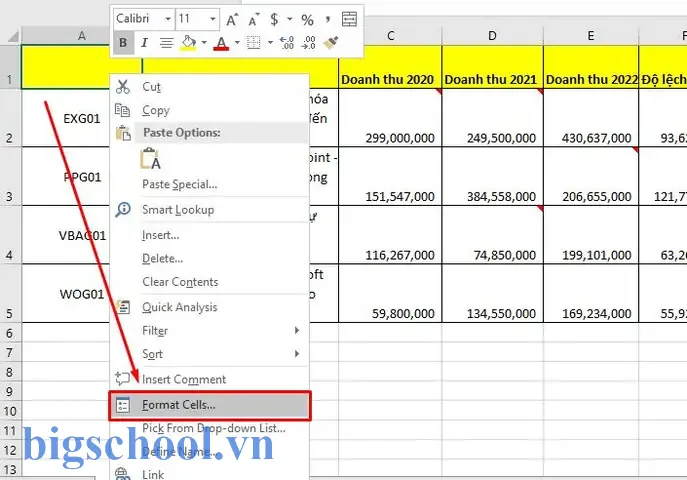
Task: Click the cell with value 134,550,000
Action: tap(492, 293)
